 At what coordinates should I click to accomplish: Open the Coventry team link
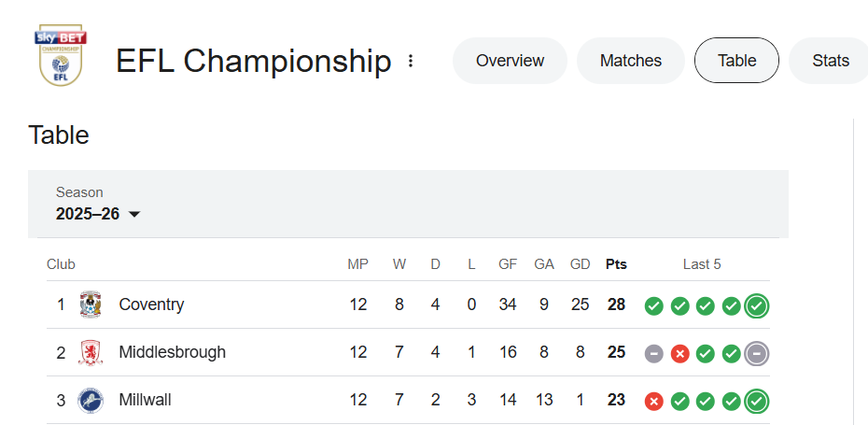tap(151, 305)
